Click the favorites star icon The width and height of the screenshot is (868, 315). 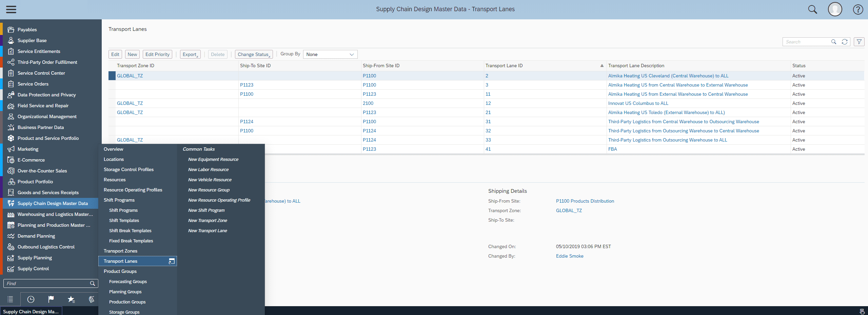71,299
